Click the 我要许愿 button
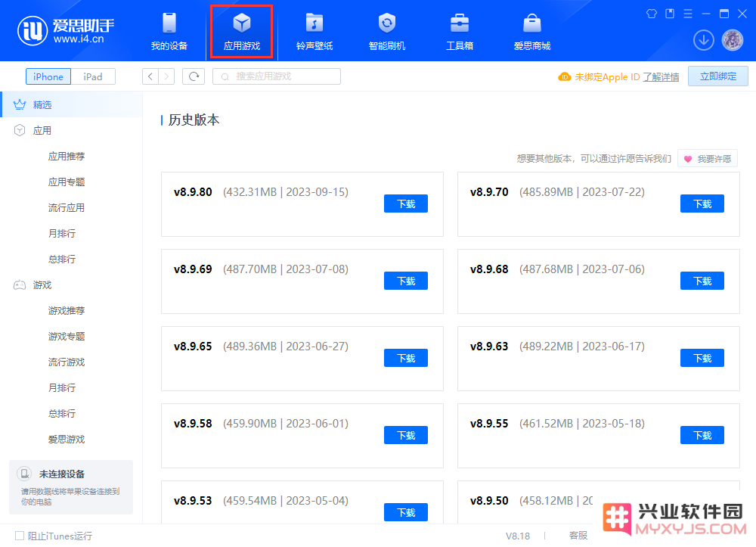 pos(708,158)
